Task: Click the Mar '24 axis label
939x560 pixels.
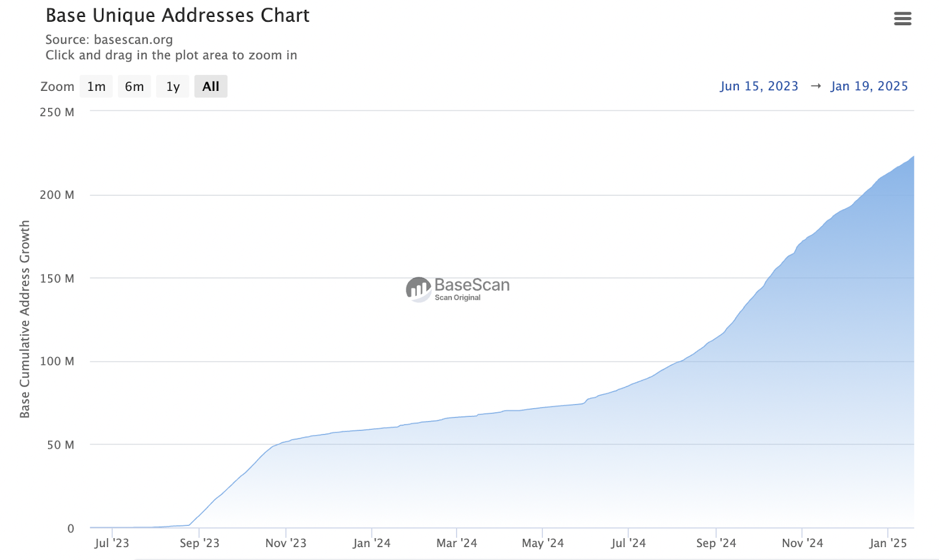Action: pos(457,543)
